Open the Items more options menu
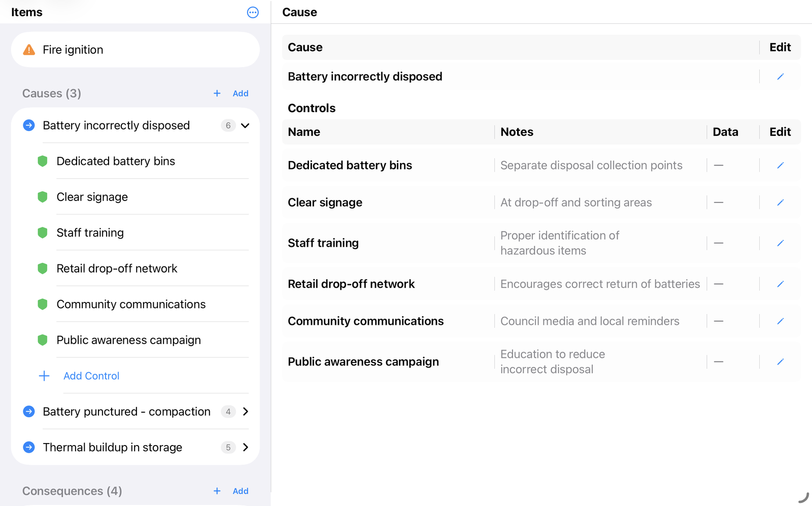Screen dimensions: 812x506 coord(253,12)
